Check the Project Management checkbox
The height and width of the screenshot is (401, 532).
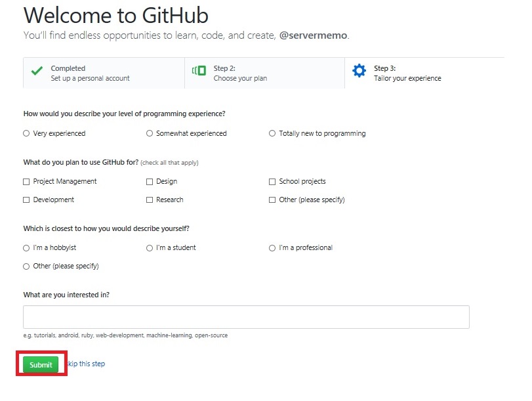pyautogui.click(x=26, y=182)
